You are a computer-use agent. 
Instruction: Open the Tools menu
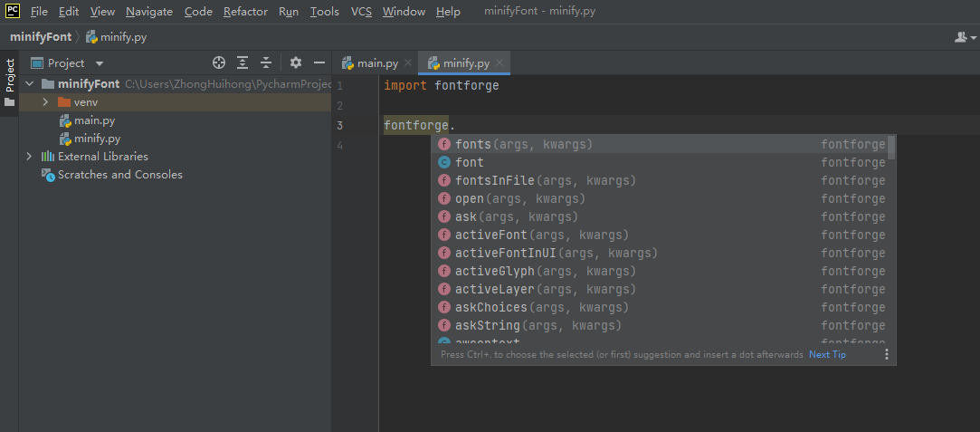click(324, 12)
